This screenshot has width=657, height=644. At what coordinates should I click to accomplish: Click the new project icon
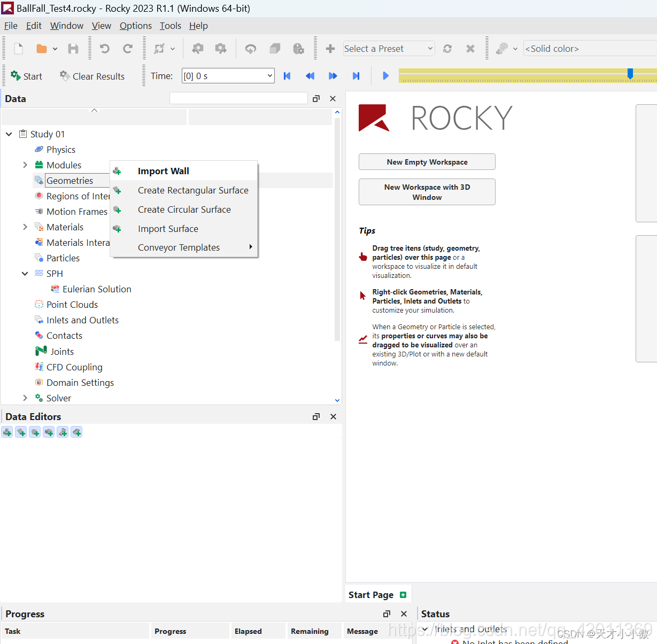click(x=19, y=49)
